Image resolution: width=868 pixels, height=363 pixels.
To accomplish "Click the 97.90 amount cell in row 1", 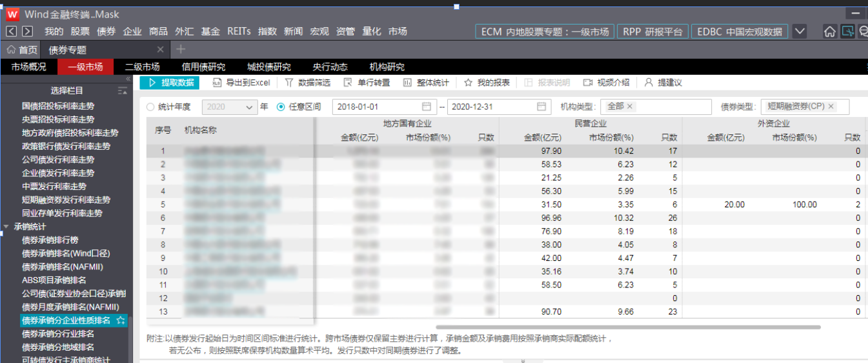I will tap(551, 151).
